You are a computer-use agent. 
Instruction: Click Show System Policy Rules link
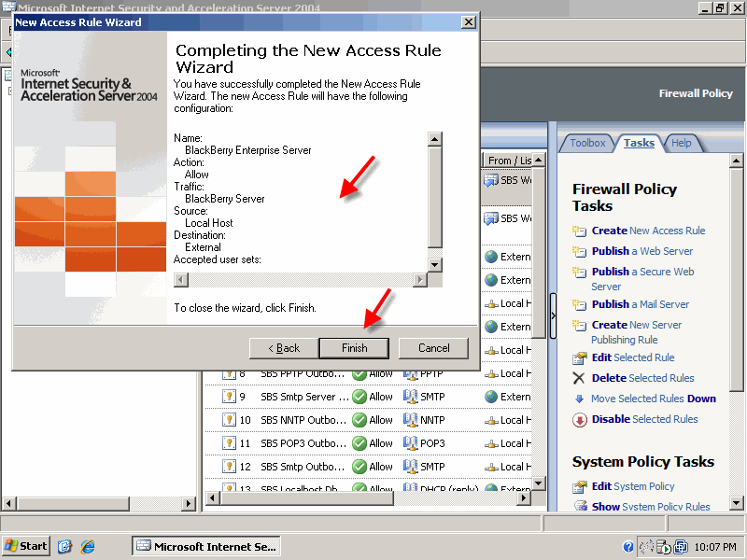pos(651,506)
